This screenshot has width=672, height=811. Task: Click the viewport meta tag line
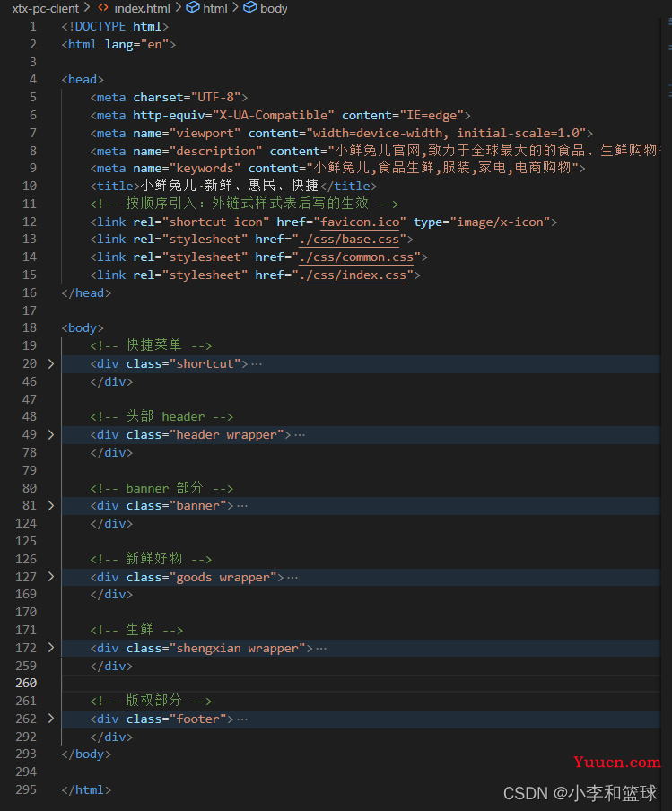tap(342, 133)
